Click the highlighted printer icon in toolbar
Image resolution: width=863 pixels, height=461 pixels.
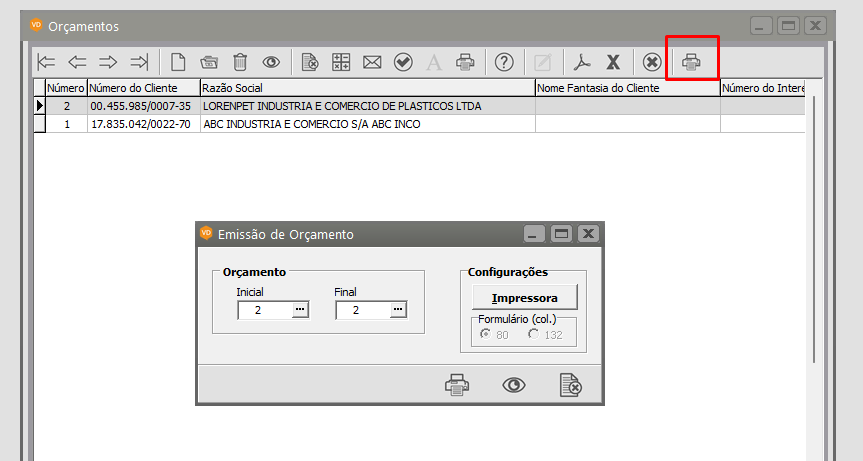(x=691, y=62)
